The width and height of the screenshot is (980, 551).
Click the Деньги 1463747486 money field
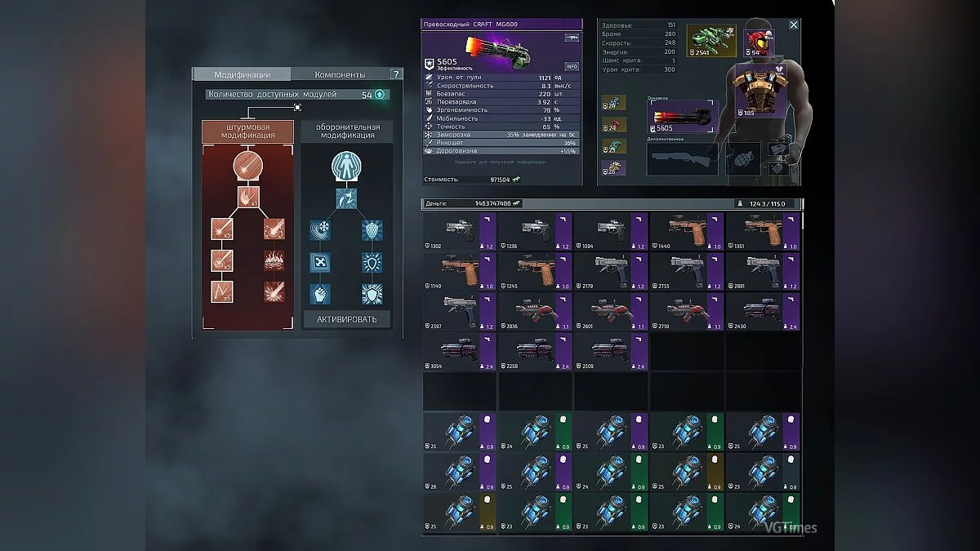pyautogui.click(x=472, y=203)
